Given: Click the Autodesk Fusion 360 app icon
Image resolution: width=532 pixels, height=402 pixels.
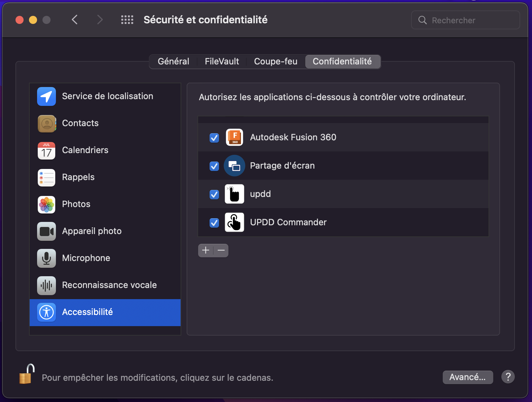Looking at the screenshot, I should [234, 137].
